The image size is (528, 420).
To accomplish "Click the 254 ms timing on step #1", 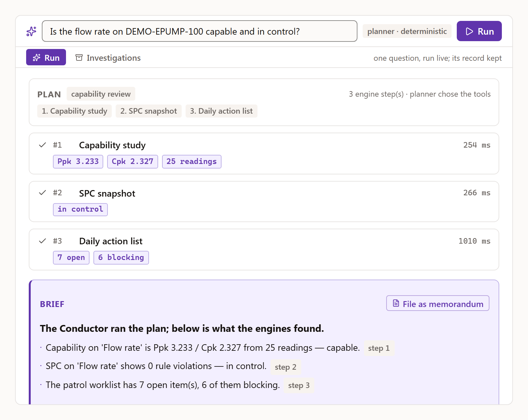I will coord(477,145).
